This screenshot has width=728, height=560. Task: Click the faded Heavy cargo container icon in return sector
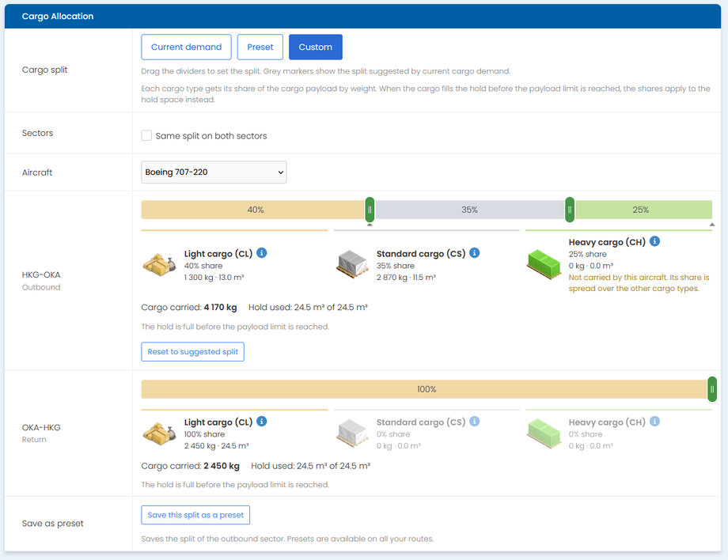544,433
